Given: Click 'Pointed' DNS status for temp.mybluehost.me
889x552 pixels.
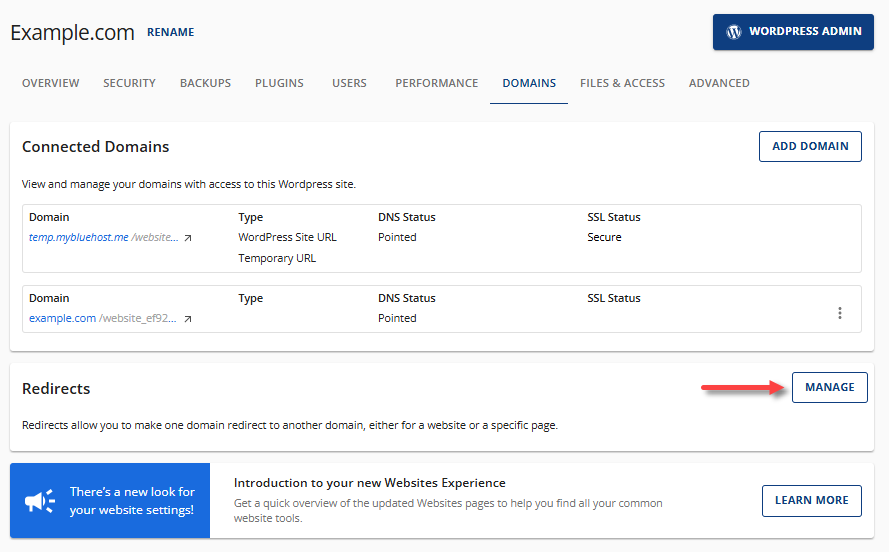Looking at the screenshot, I should (397, 237).
